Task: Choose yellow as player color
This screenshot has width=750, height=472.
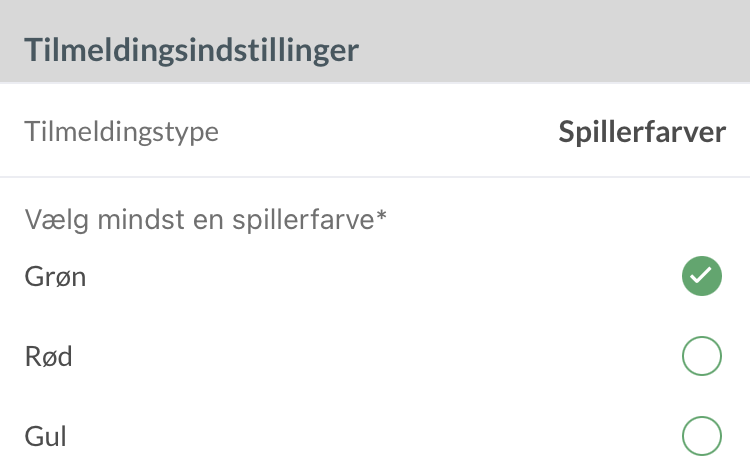Action: pos(702,436)
